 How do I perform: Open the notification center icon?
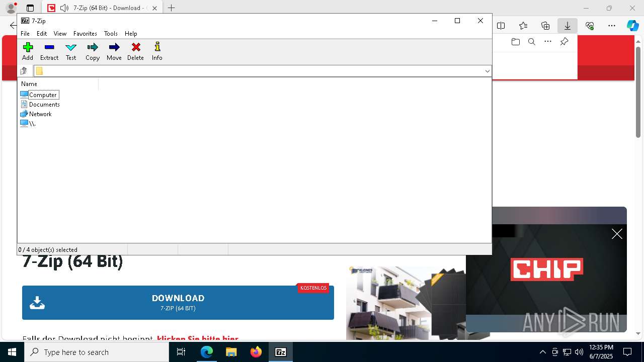[x=627, y=352]
